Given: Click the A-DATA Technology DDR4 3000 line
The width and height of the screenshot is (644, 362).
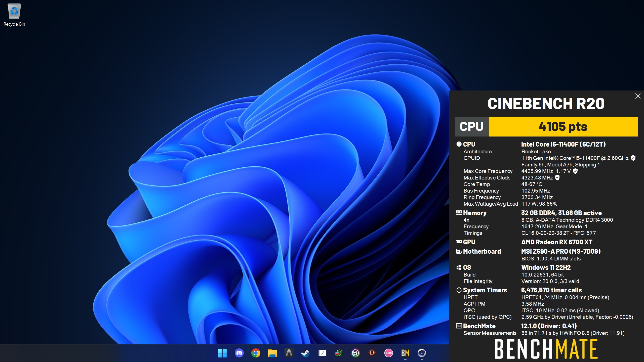Looking at the screenshot, I should (567, 220).
